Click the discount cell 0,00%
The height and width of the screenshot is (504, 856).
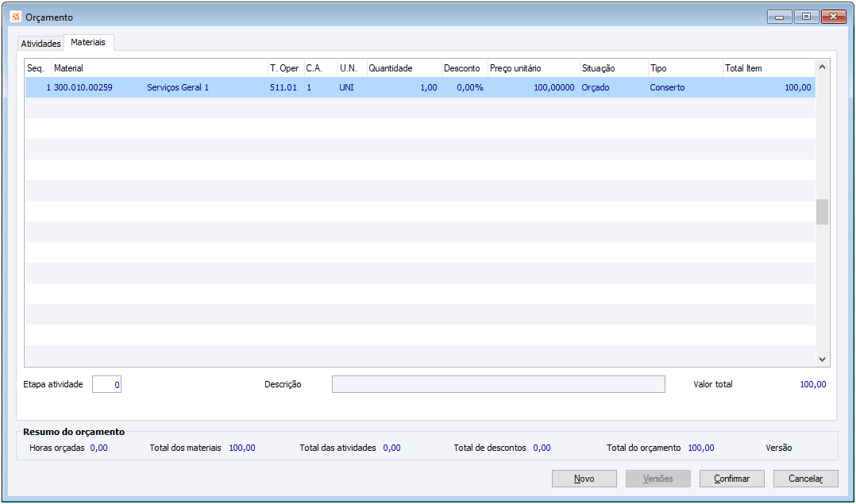coord(470,87)
